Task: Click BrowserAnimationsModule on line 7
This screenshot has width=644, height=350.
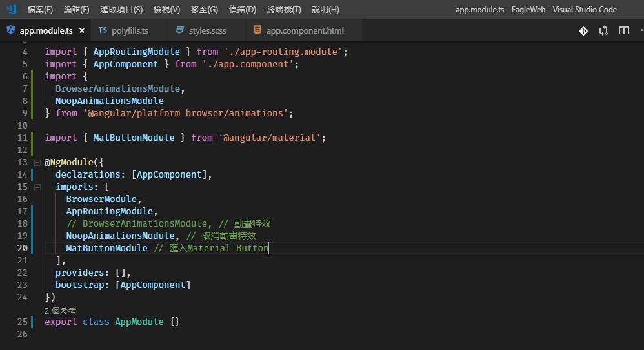Action: (x=117, y=88)
